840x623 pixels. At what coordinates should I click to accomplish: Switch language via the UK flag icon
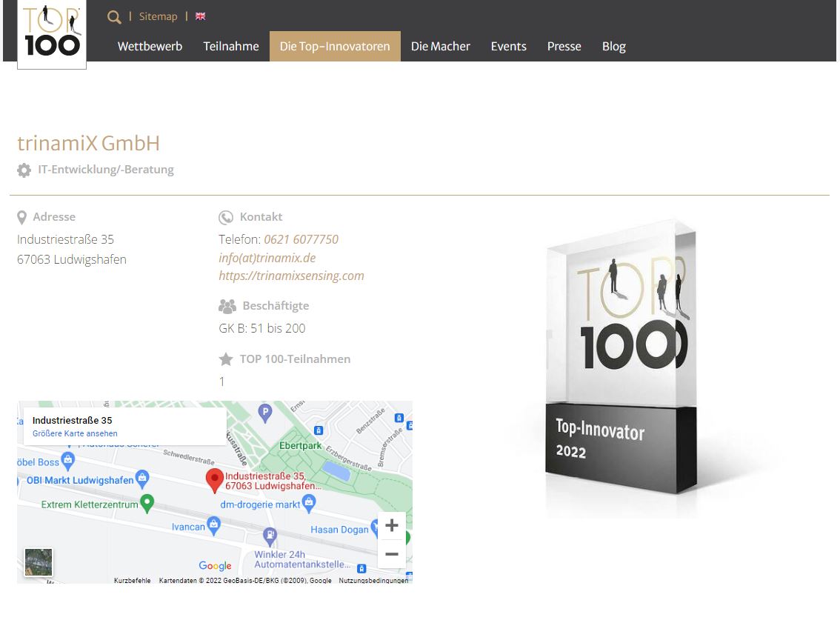tap(200, 16)
